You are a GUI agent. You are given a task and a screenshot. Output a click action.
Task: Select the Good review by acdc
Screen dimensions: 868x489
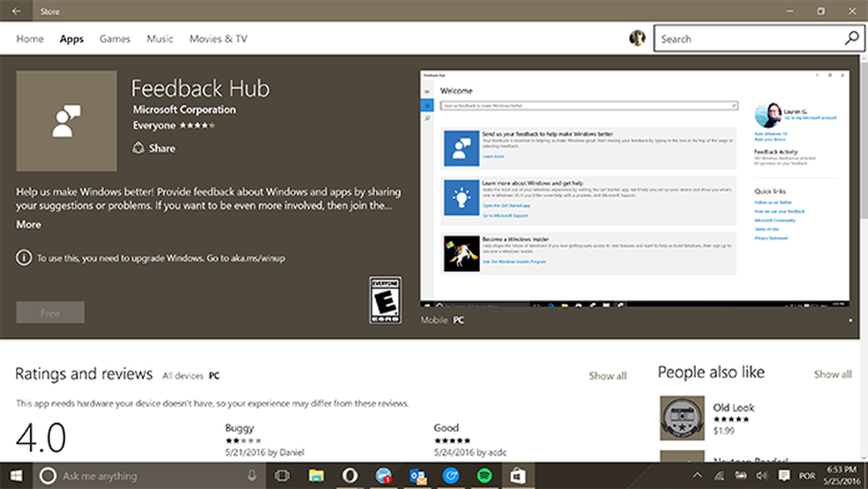click(x=470, y=440)
